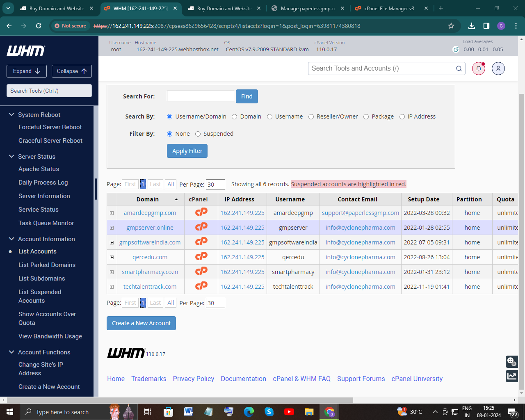Image resolution: width=525 pixels, height=420 pixels.
Task: Click cPanel login icon for qercedu.com row
Action: point(201,257)
